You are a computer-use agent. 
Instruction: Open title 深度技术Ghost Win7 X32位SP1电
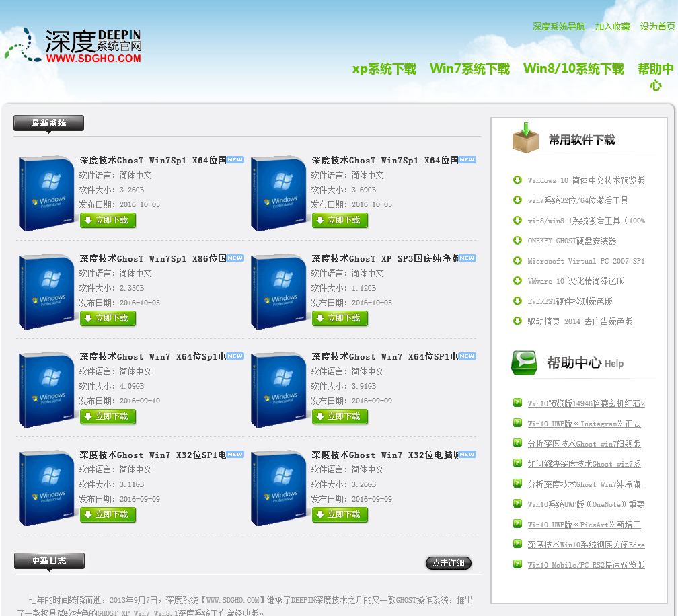pyautogui.click(x=153, y=455)
